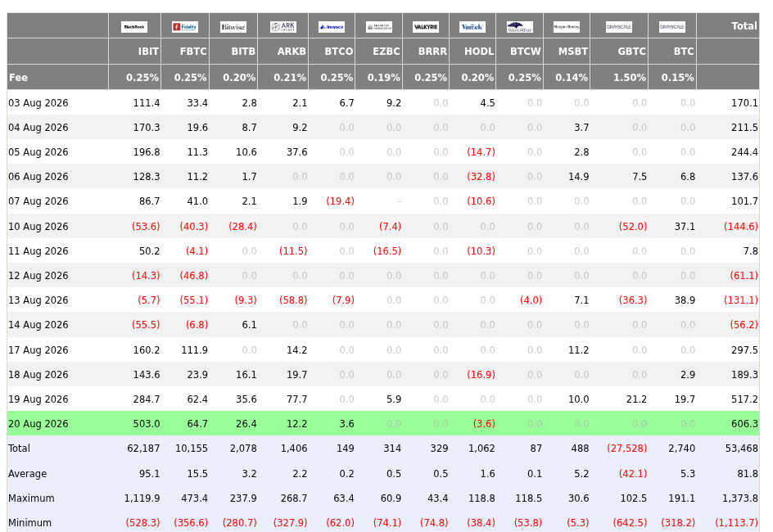Click the Maximum row label
The height and width of the screenshot is (532, 773).
pyautogui.click(x=32, y=498)
